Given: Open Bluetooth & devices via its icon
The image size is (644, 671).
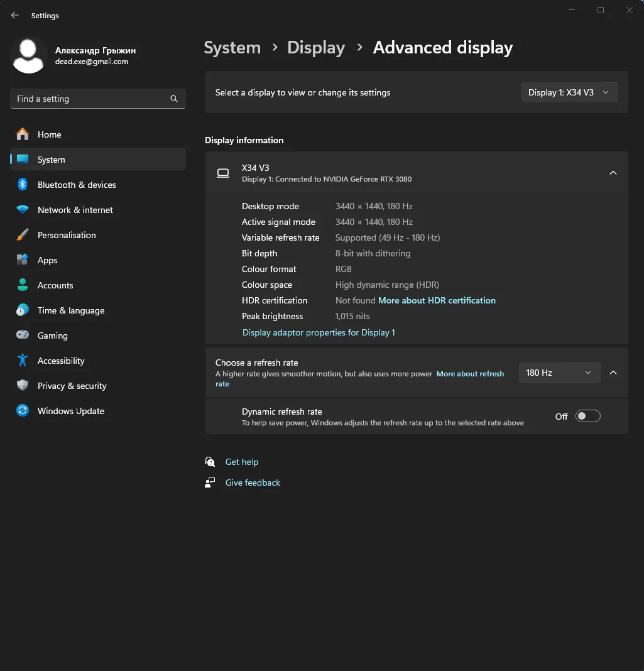Looking at the screenshot, I should [x=23, y=185].
